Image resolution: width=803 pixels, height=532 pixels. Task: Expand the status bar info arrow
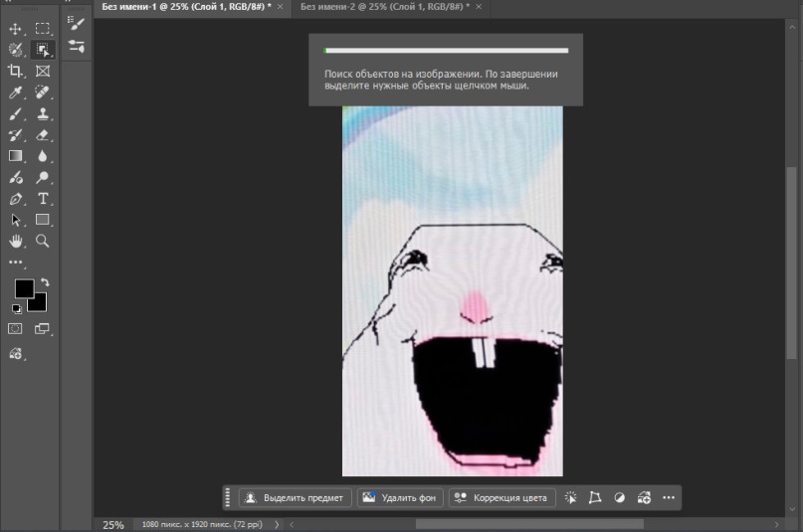coord(277,525)
